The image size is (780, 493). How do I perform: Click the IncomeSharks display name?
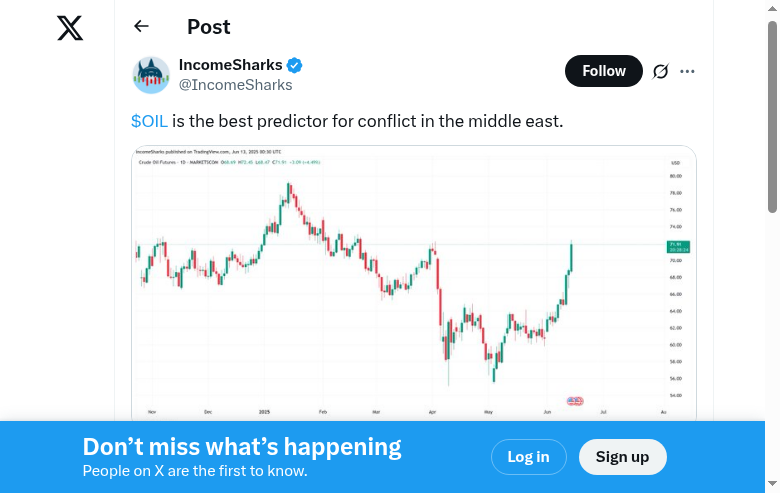(230, 65)
